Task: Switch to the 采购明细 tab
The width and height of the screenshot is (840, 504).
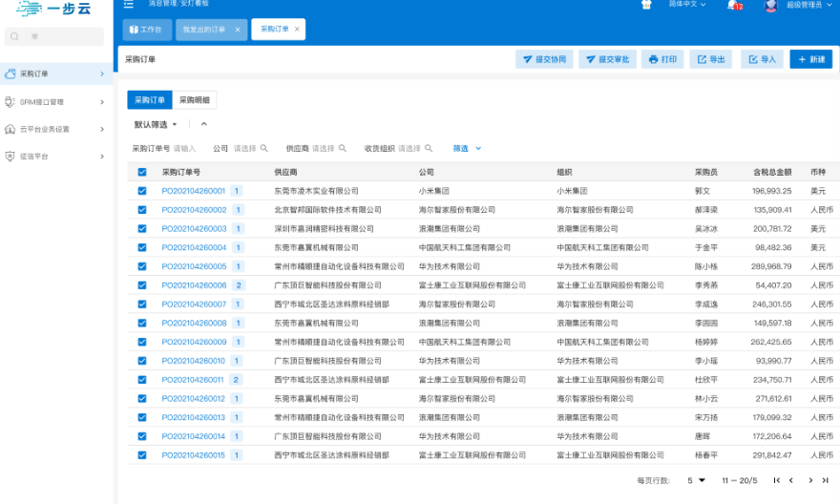Action: coord(198,99)
